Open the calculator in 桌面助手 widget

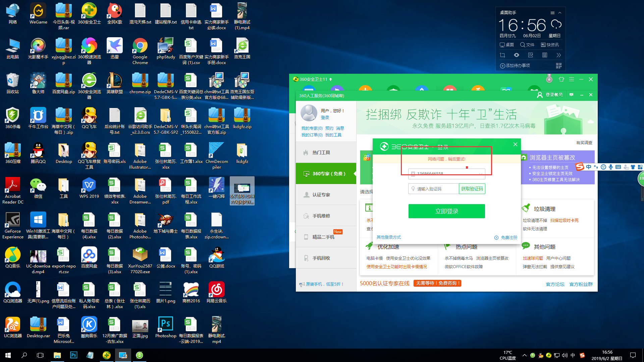(x=545, y=55)
